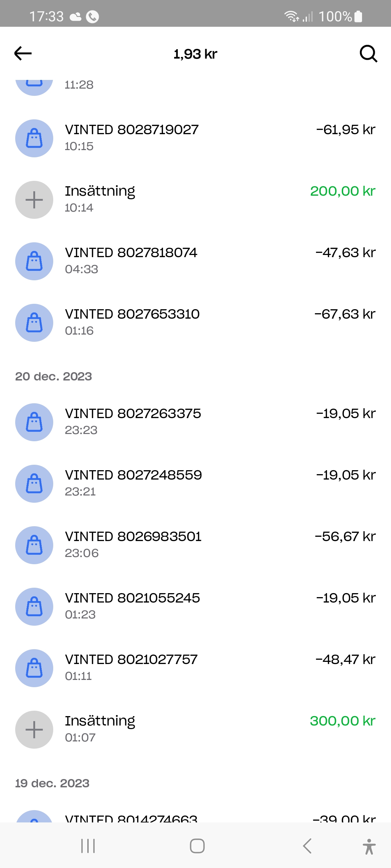Open Android recent apps button
391x868 pixels.
88,846
